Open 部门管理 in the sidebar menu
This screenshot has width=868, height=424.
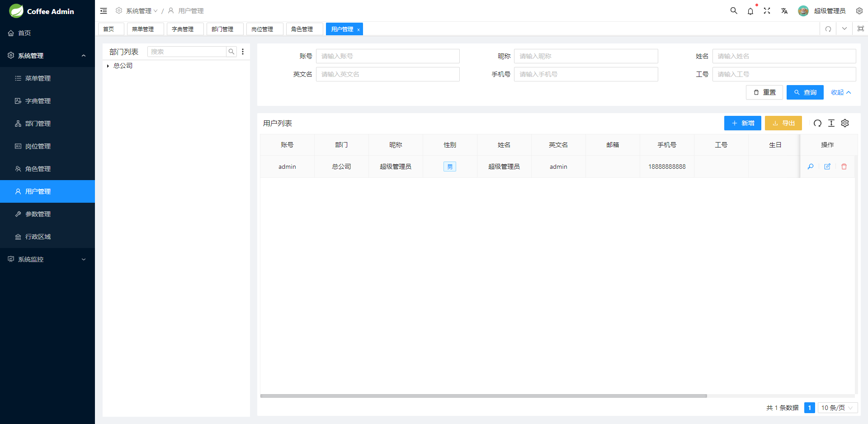point(38,124)
